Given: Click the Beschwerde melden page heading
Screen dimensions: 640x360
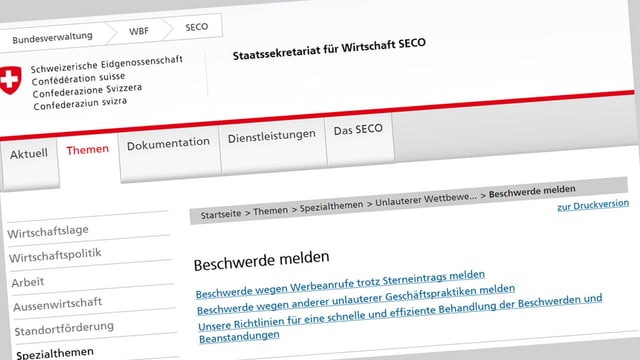Looking at the screenshot, I should tap(261, 261).
